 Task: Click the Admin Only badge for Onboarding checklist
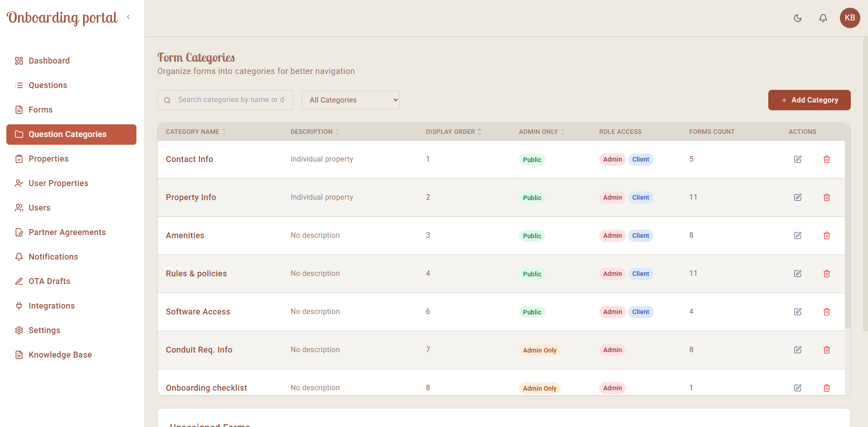point(539,388)
